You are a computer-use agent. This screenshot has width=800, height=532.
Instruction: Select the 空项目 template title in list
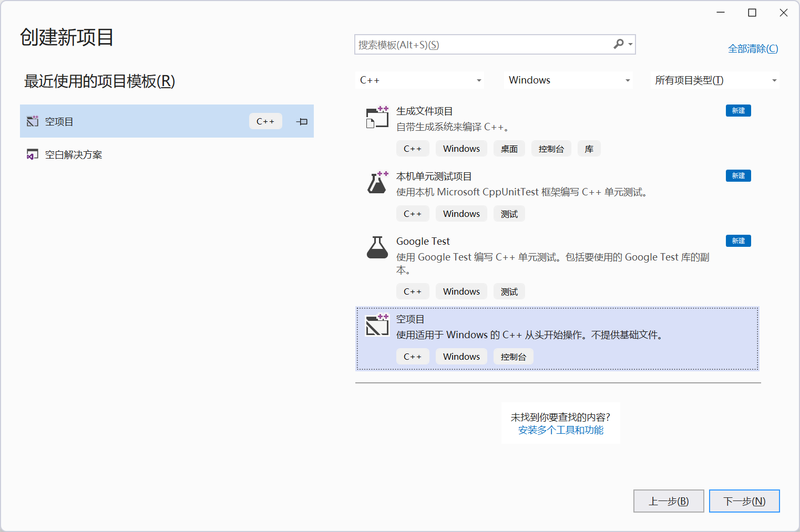pyautogui.click(x=410, y=319)
